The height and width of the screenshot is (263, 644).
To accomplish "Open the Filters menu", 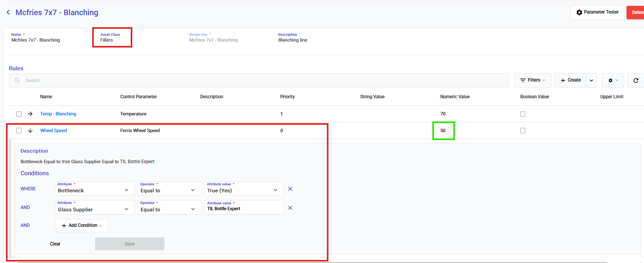I will 532,80.
